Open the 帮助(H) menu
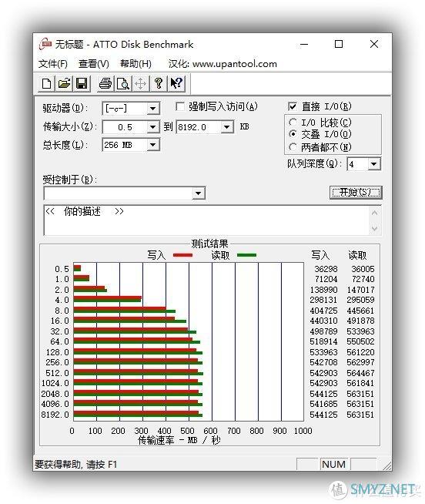 click(x=136, y=64)
